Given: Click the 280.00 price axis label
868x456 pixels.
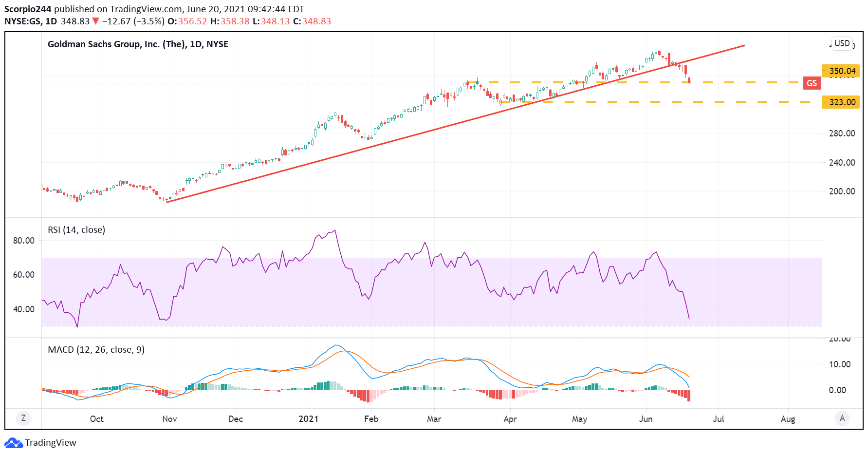Looking at the screenshot, I should (x=842, y=133).
